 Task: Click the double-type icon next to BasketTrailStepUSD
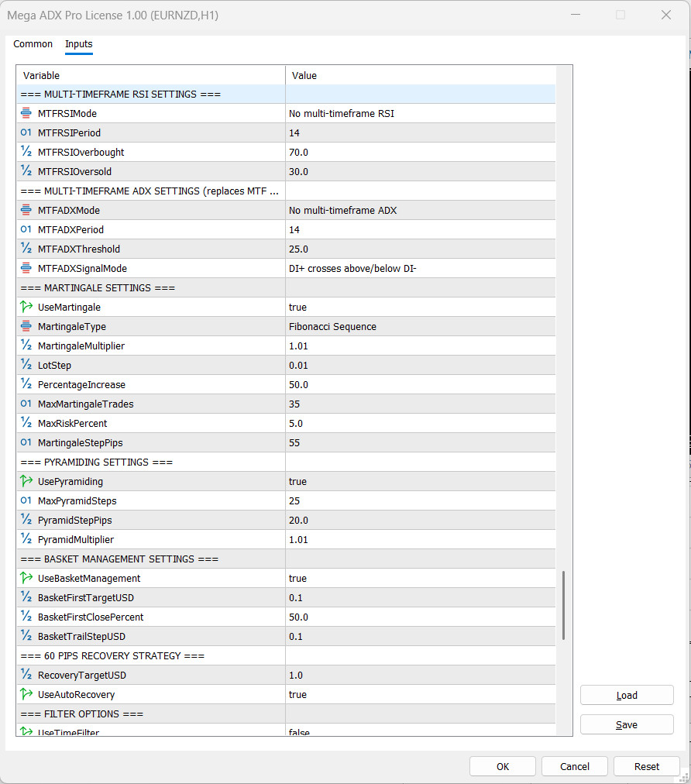point(26,636)
